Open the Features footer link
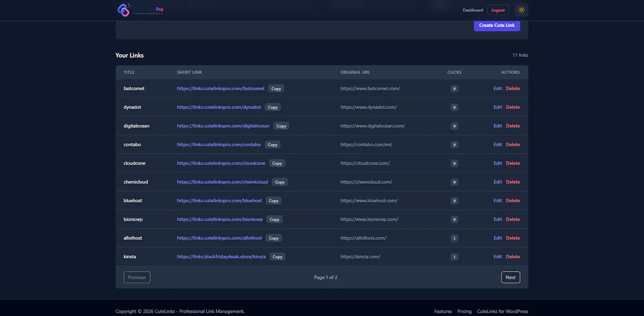 443,312
